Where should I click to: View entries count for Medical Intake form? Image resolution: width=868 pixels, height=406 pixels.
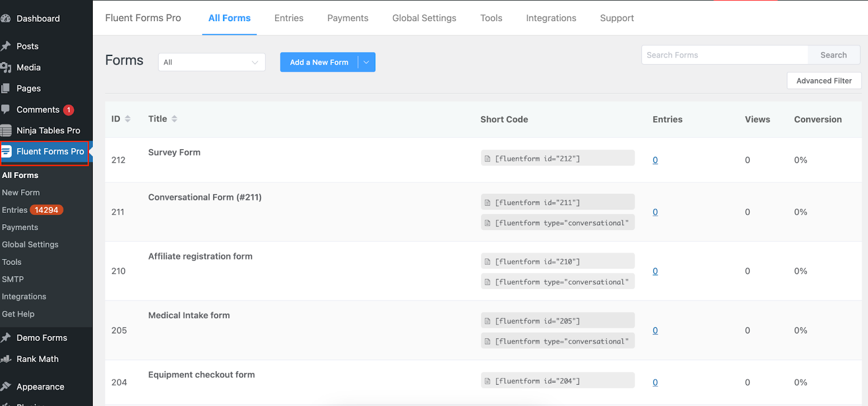655,331
